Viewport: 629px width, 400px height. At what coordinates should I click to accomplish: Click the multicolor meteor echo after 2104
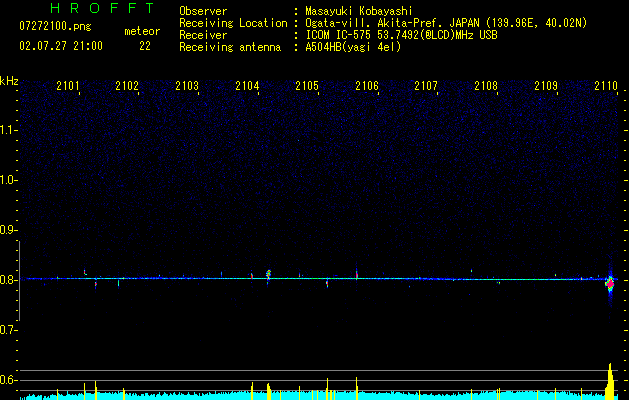[268, 274]
